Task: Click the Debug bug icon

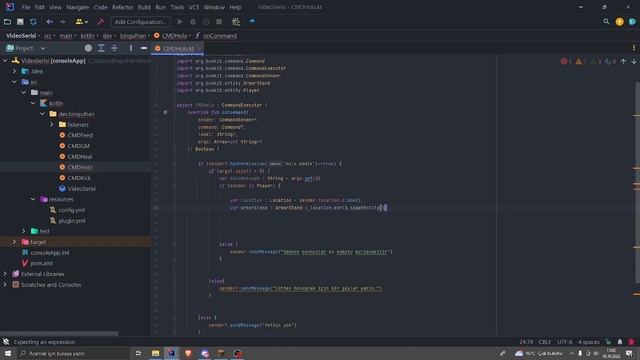Action: pos(193,22)
